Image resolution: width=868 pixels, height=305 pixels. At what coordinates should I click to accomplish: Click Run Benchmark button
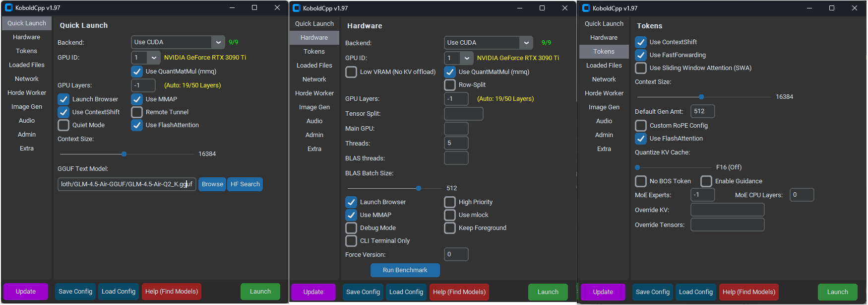[405, 270]
